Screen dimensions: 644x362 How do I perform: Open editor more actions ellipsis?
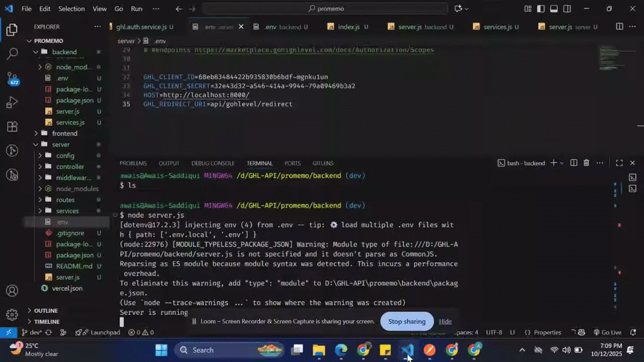(x=633, y=26)
